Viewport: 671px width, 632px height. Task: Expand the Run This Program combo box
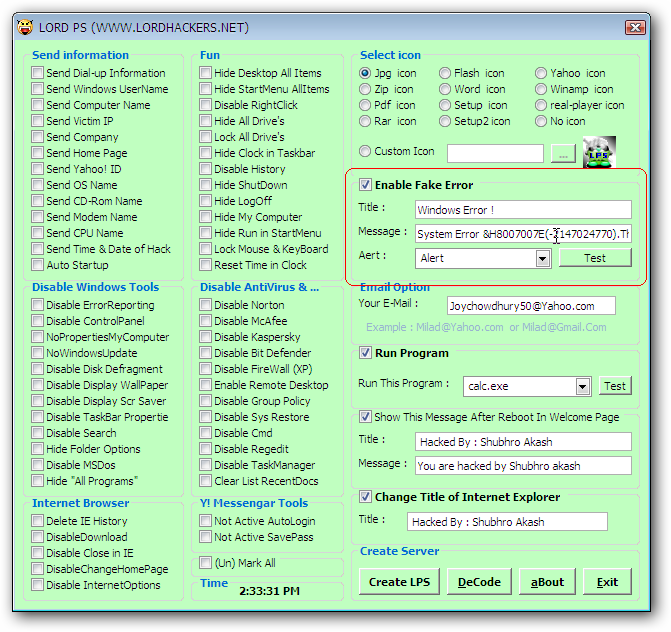coord(582,386)
